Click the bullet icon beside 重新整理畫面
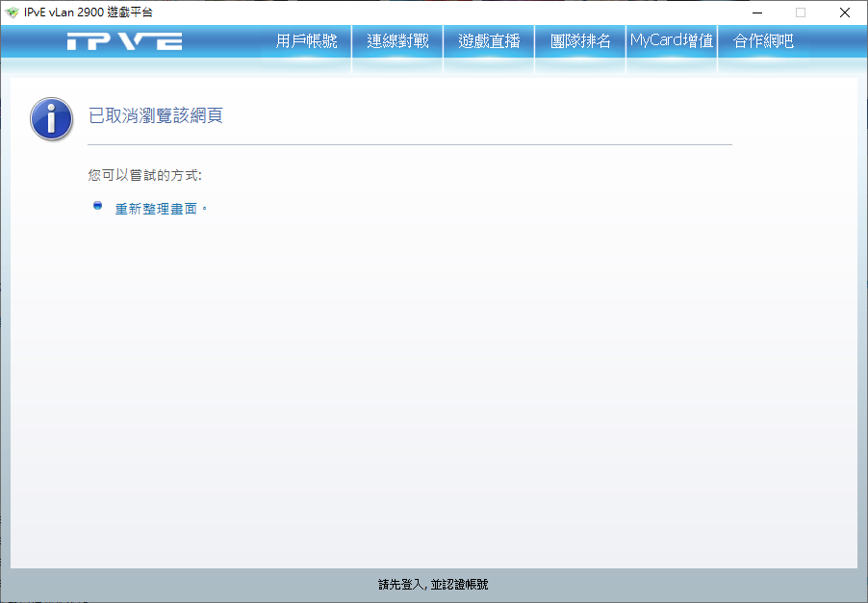This screenshot has height=603, width=868. 97,206
